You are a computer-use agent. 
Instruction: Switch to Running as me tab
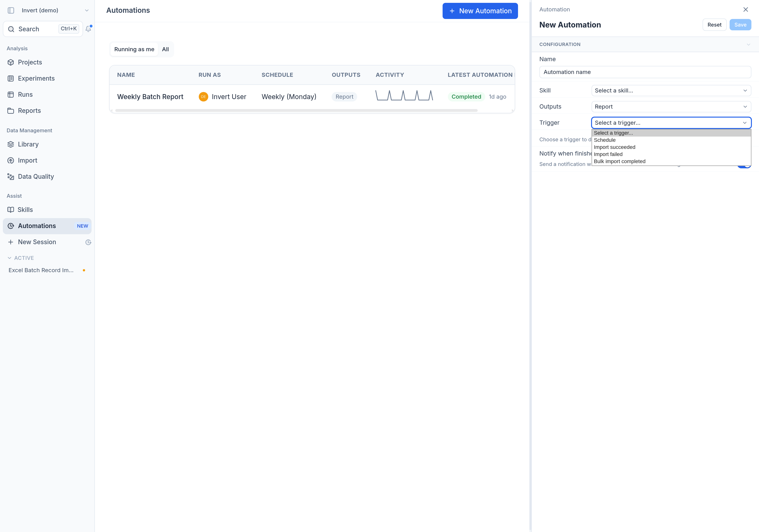coord(134,49)
